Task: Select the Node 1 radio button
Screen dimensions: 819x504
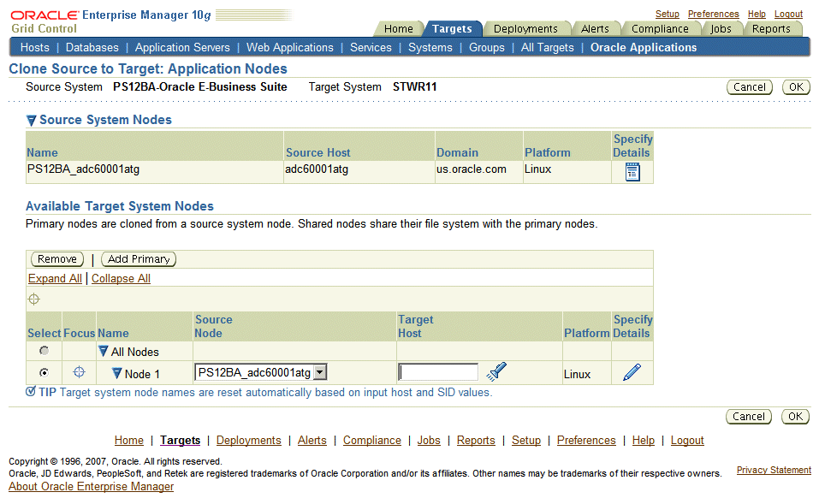Action: pos(45,372)
